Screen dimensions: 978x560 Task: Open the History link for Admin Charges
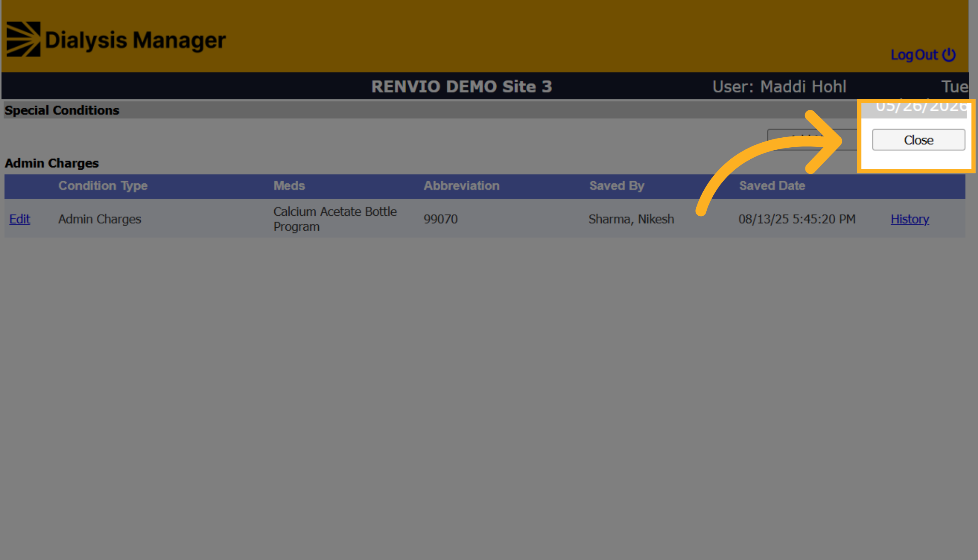click(x=910, y=219)
